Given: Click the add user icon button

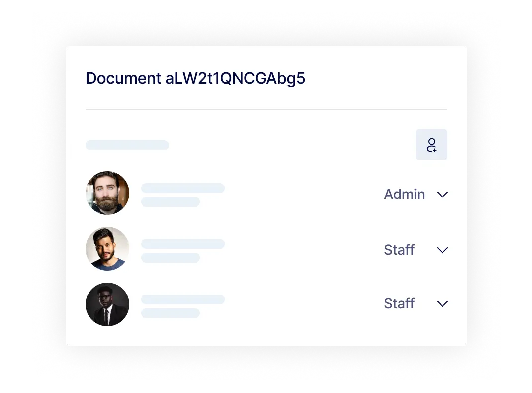Looking at the screenshot, I should point(431,145).
